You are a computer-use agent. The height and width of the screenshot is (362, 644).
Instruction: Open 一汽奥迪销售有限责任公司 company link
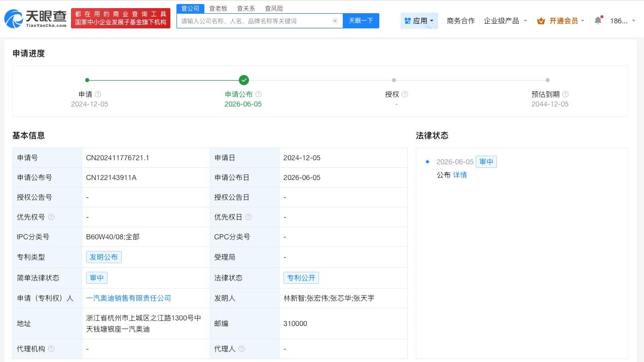click(129, 298)
